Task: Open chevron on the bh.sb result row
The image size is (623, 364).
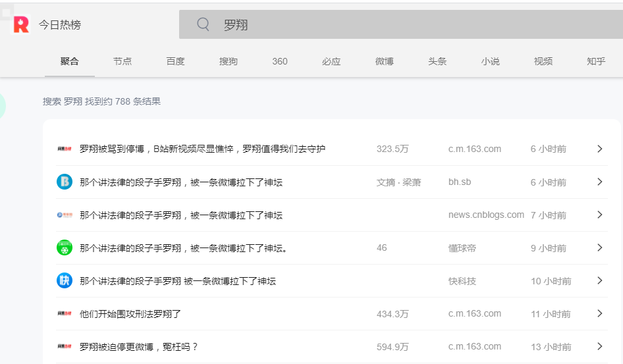Action: (600, 182)
